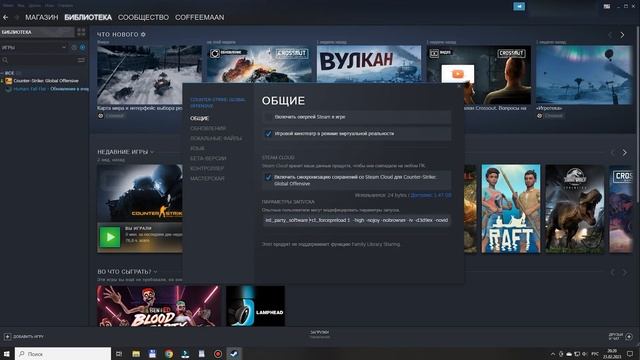
Task: Select МАСТЕРСКАЯ in the properties sidebar
Action: pyautogui.click(x=207, y=178)
